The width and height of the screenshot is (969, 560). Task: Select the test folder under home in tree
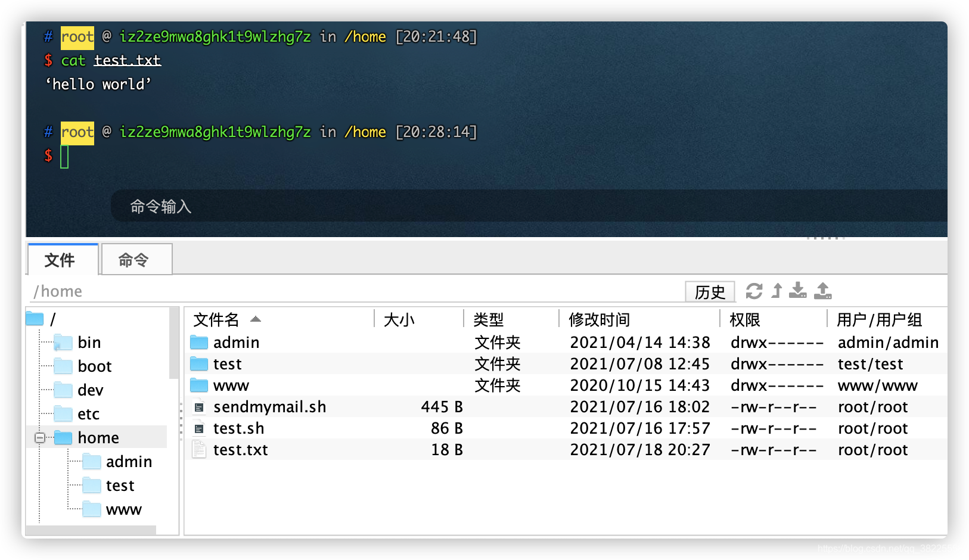pos(120,485)
